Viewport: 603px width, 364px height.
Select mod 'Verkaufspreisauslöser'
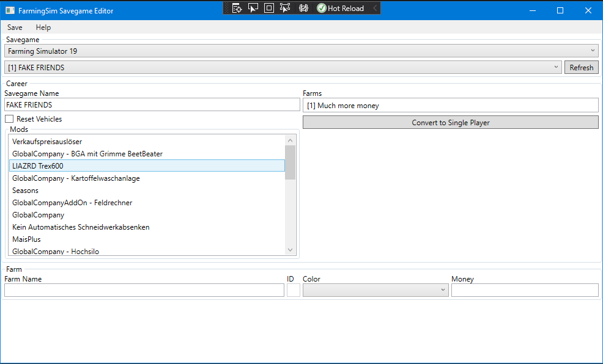pyautogui.click(x=147, y=142)
